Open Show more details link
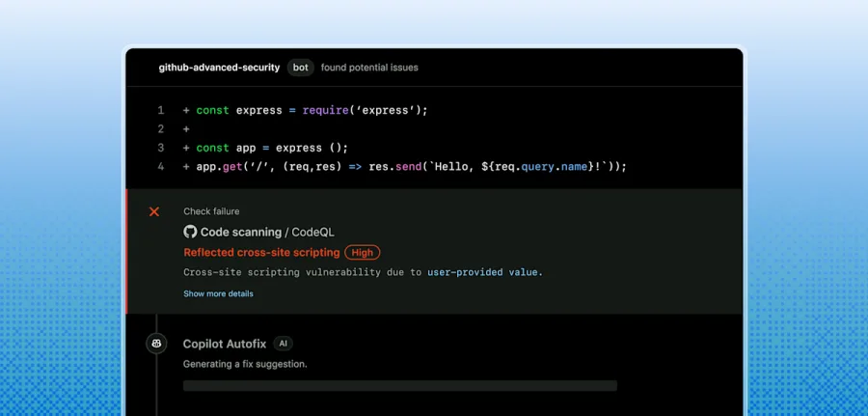The height and width of the screenshot is (416, 868). [218, 293]
